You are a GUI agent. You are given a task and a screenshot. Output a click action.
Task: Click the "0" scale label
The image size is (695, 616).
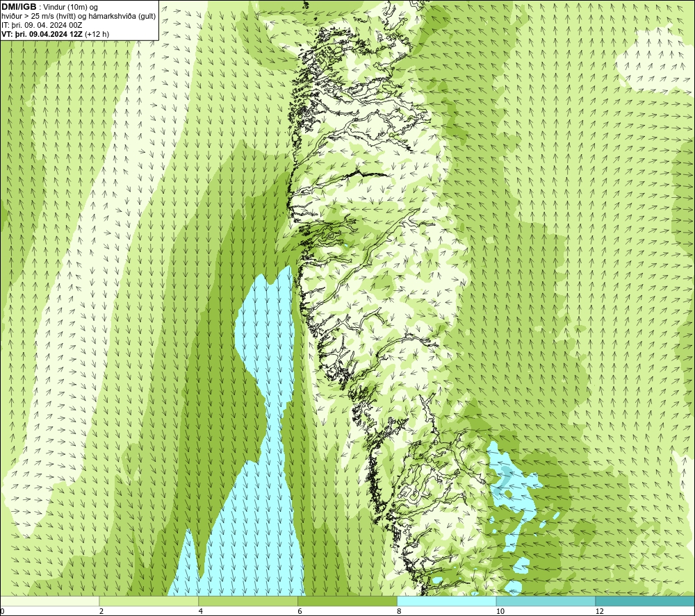(x=2, y=611)
